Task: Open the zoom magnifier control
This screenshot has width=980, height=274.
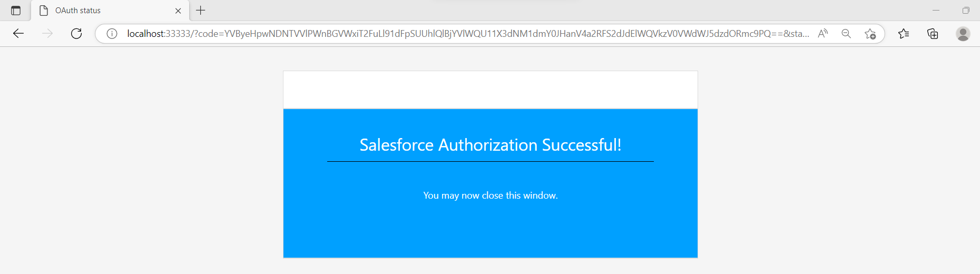Action: point(846,34)
